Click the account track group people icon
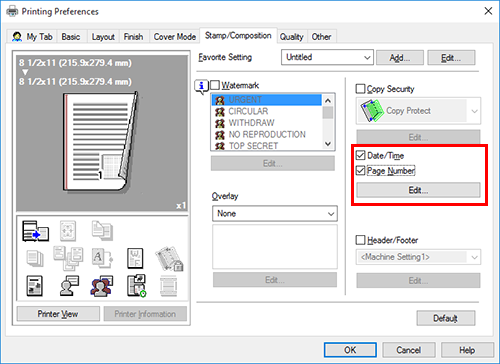The width and height of the screenshot is (500, 364). [x=101, y=286]
